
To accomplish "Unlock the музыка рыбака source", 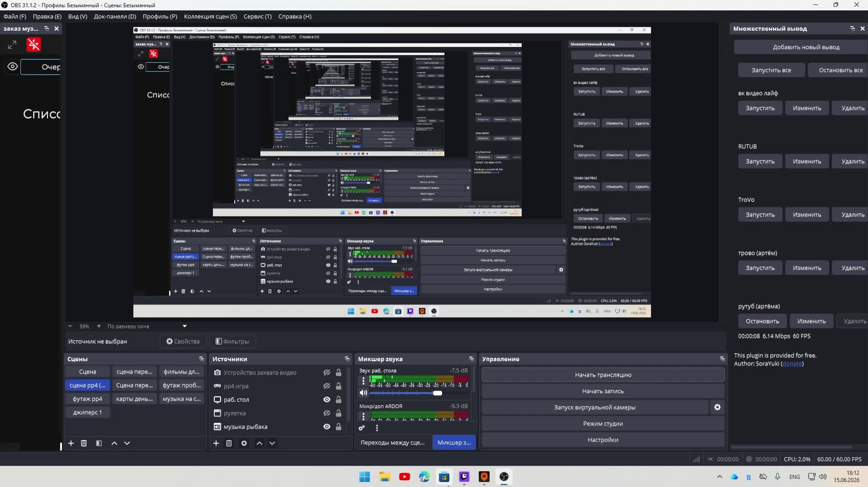I will pyautogui.click(x=339, y=427).
